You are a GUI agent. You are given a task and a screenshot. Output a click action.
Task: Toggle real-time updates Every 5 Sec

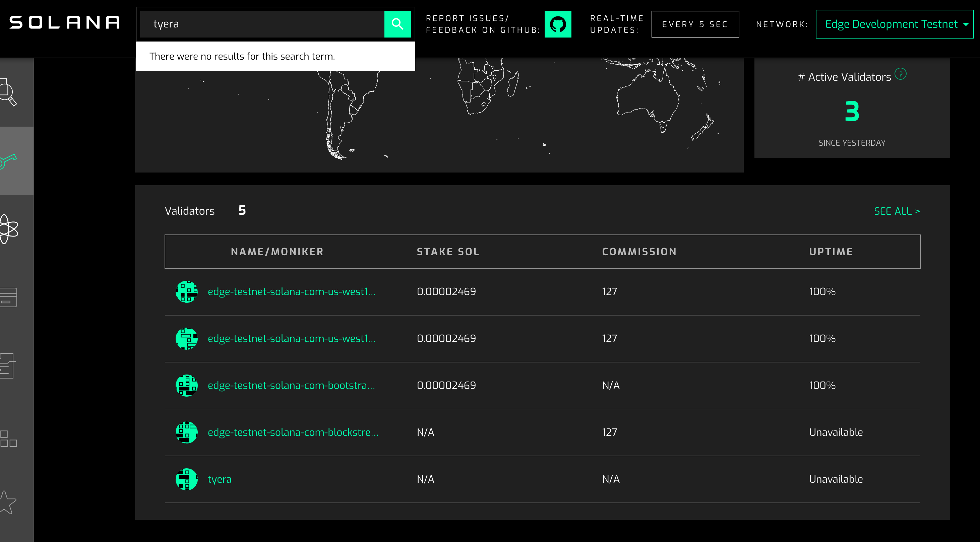(695, 24)
